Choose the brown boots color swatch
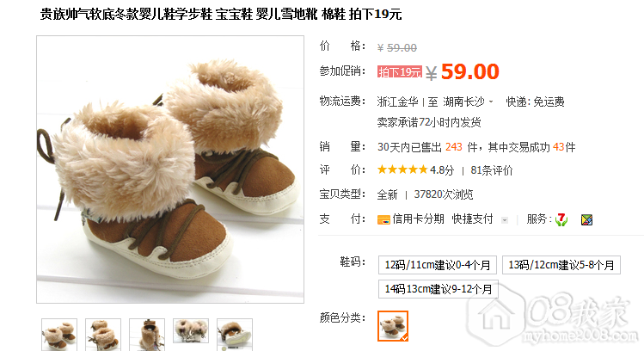The width and height of the screenshot is (644, 351). tap(393, 326)
